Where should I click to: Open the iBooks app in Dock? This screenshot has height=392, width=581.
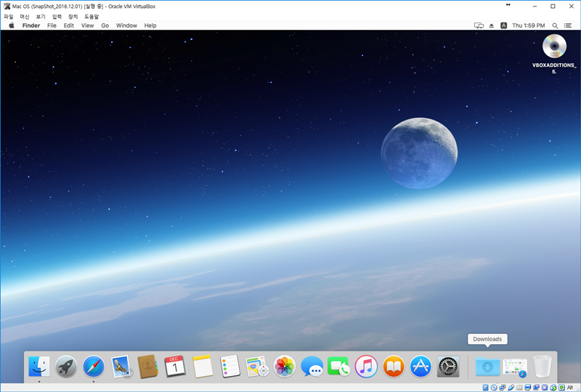tap(394, 367)
